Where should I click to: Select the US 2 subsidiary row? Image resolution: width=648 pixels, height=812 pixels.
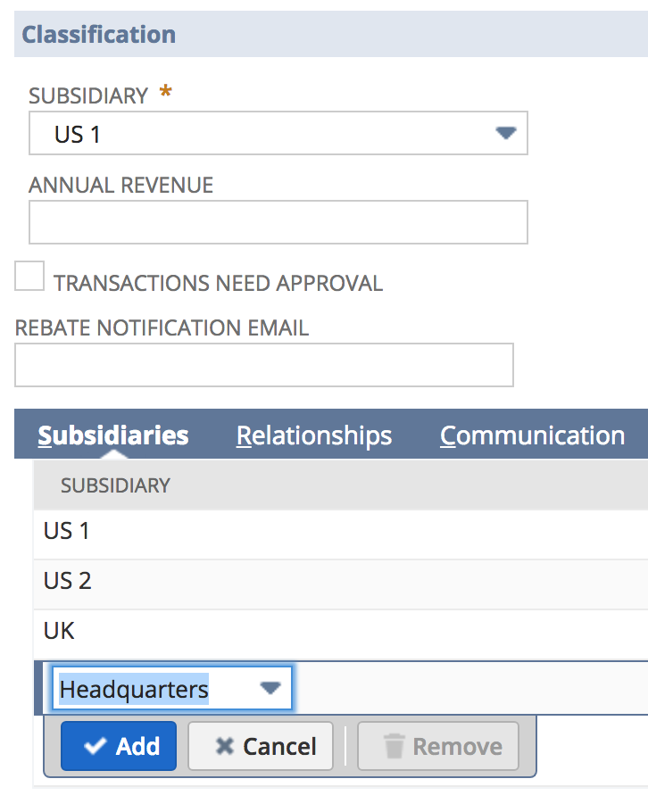[x=341, y=582]
